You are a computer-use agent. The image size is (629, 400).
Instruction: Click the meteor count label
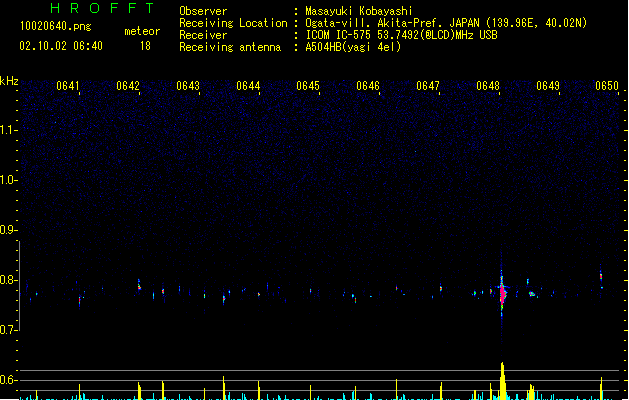pyautogui.click(x=142, y=31)
